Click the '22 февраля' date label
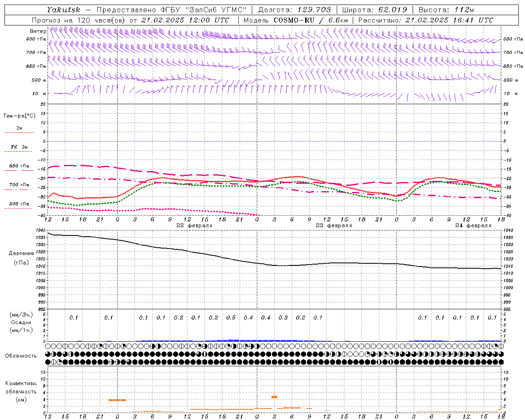This screenshot has width=525, height=420. point(194,226)
